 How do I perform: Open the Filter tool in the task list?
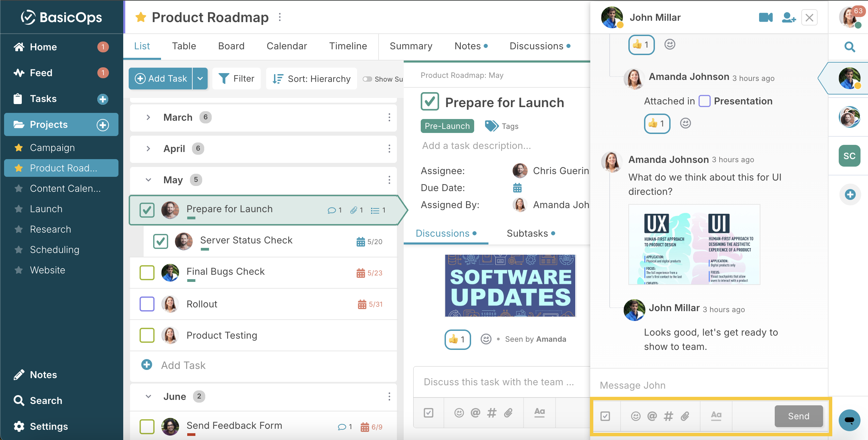click(237, 78)
